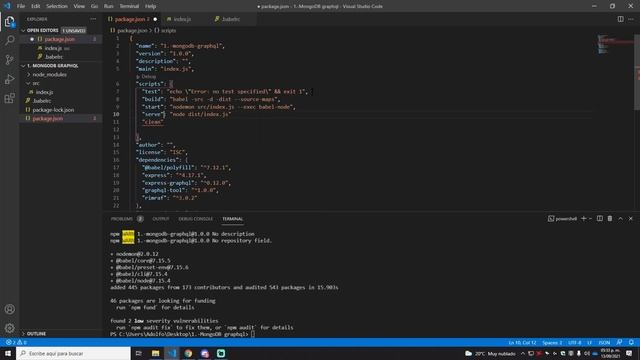Viewport: 640px width, 360px height.
Task: Expand the node_modules folder
Action: (49, 74)
